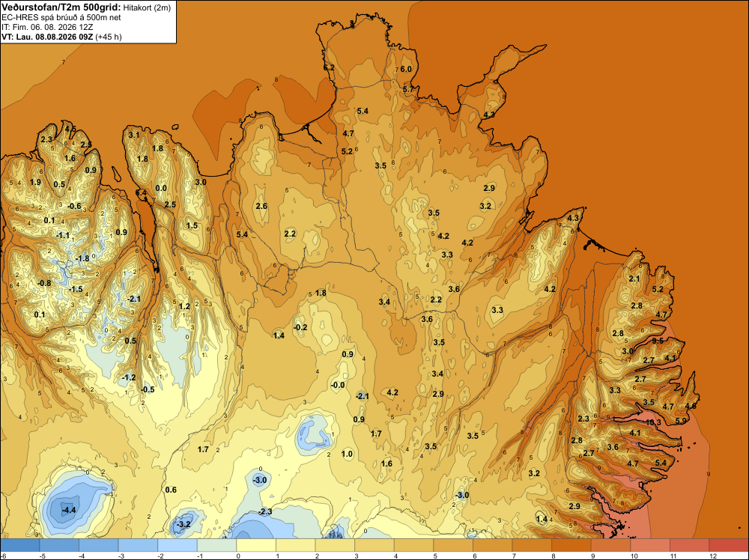Click the 9.5 temperature label in the eastern fjords
Viewport: 749px width, 560px height.
point(658,341)
